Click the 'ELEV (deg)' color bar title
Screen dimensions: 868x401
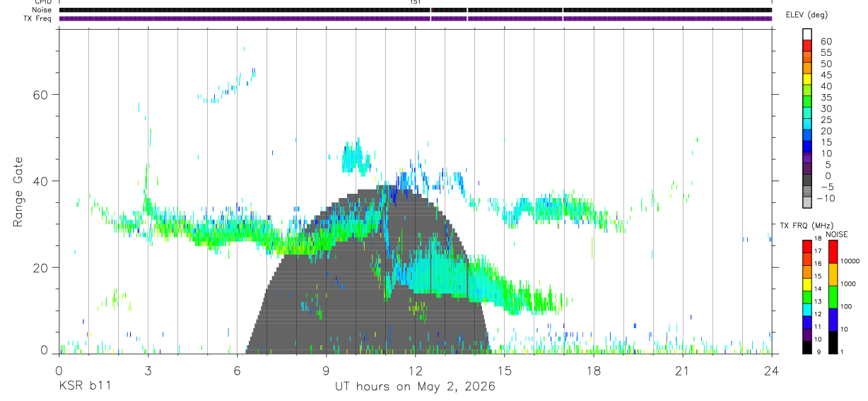coord(807,15)
